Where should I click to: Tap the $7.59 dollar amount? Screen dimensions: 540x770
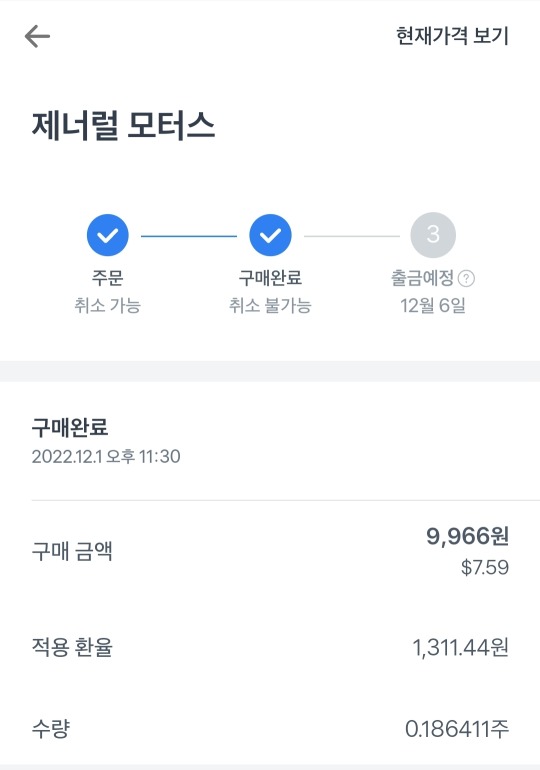tap(485, 567)
